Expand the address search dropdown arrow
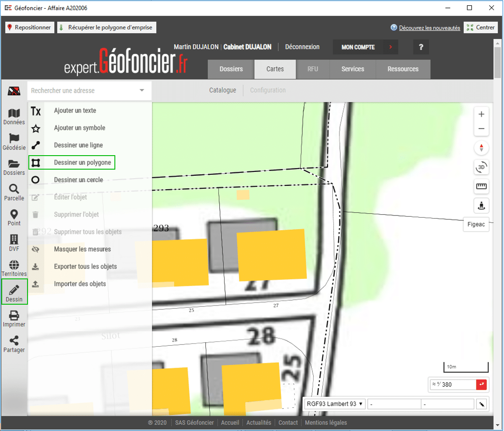The height and width of the screenshot is (431, 504). pos(142,90)
